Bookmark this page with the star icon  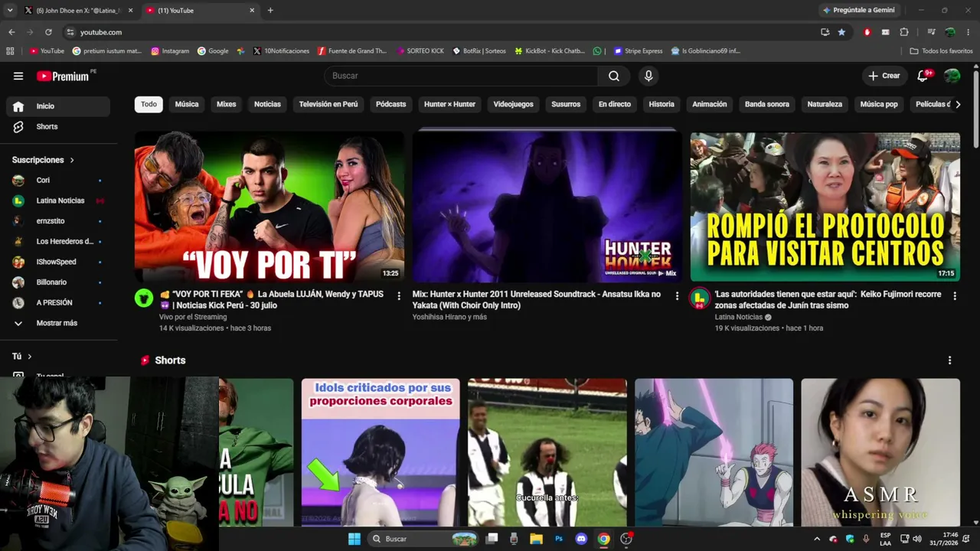[x=841, y=32]
